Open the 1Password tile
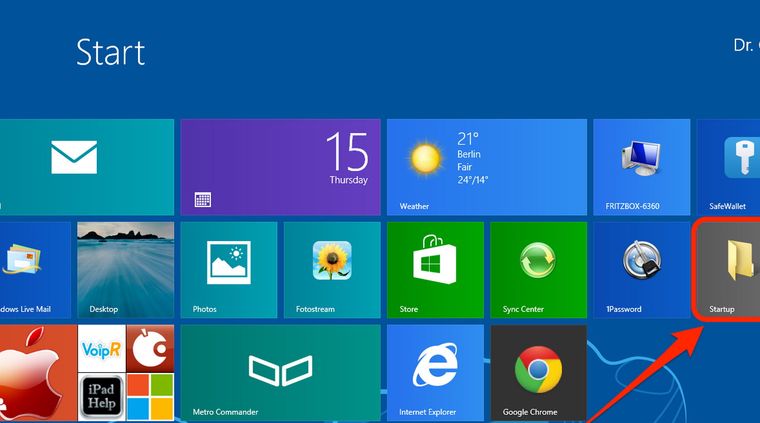The height and width of the screenshot is (423, 760). pos(642,270)
